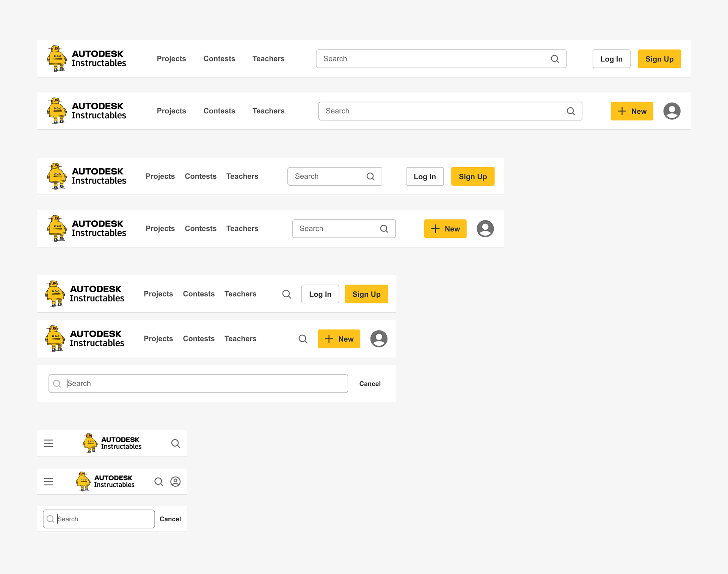Image resolution: width=728 pixels, height=574 pixels.
Task: Click Contests in the first header
Action: (x=219, y=59)
